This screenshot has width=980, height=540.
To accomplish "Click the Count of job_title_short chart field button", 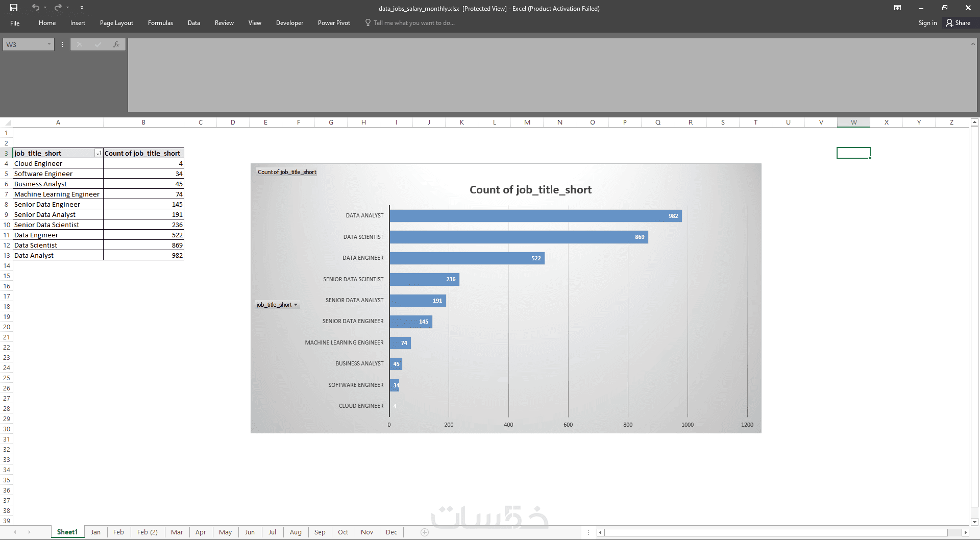I will 287,172.
